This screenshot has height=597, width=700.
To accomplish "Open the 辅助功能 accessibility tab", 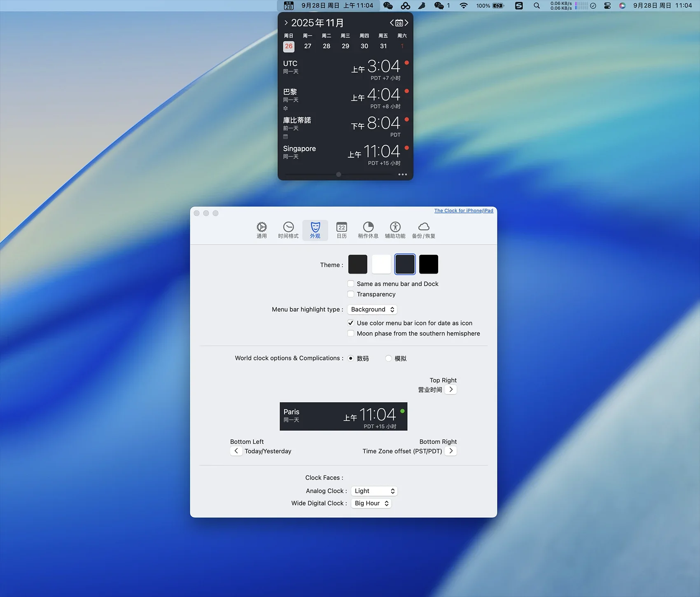I will [395, 230].
